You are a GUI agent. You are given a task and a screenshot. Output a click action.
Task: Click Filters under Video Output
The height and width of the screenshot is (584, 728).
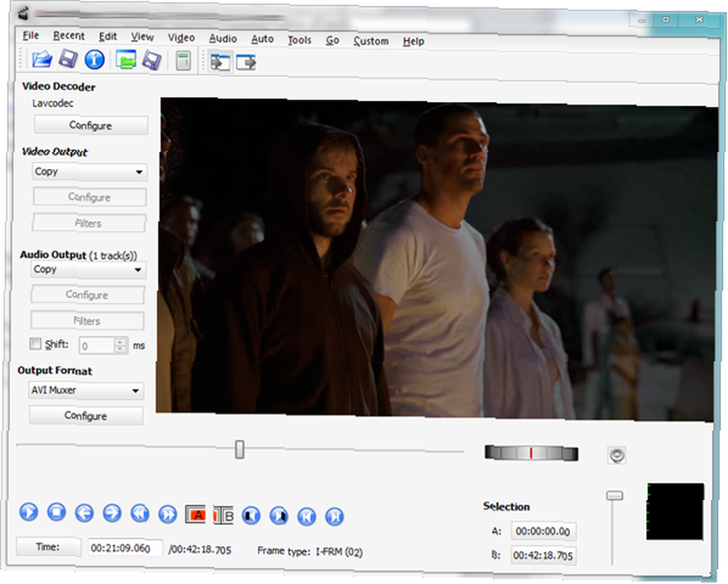[x=89, y=224]
